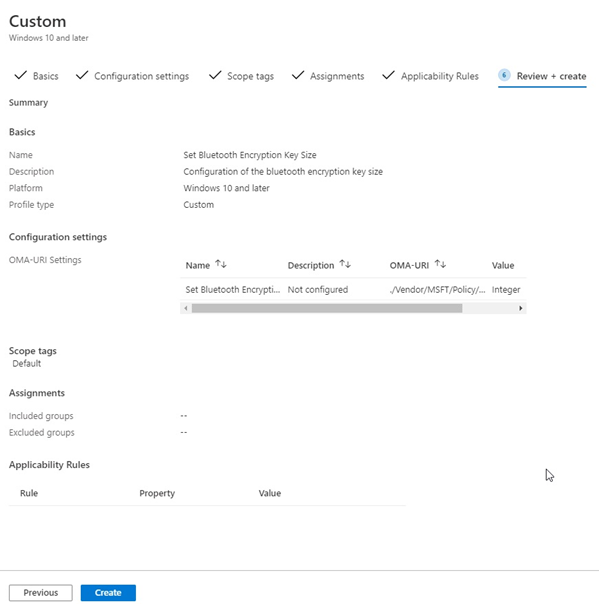The height and width of the screenshot is (604, 599).
Task: Click the Scope tags checkmark icon
Action: [215, 75]
